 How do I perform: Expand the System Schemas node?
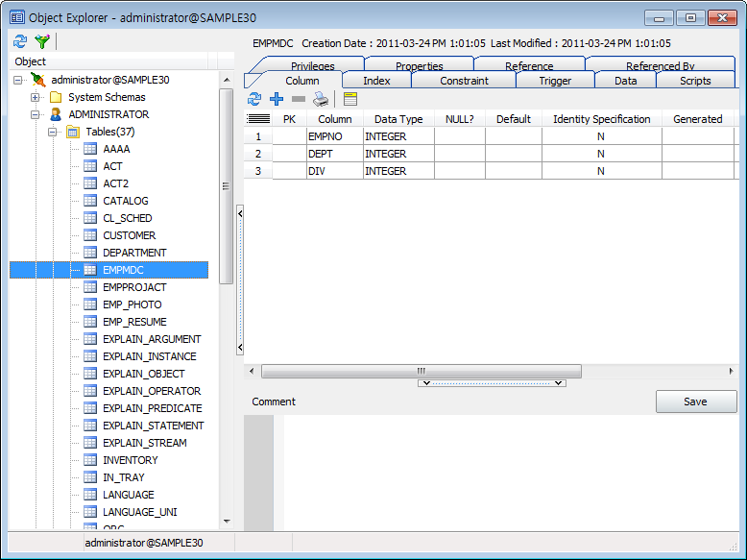coord(35,97)
